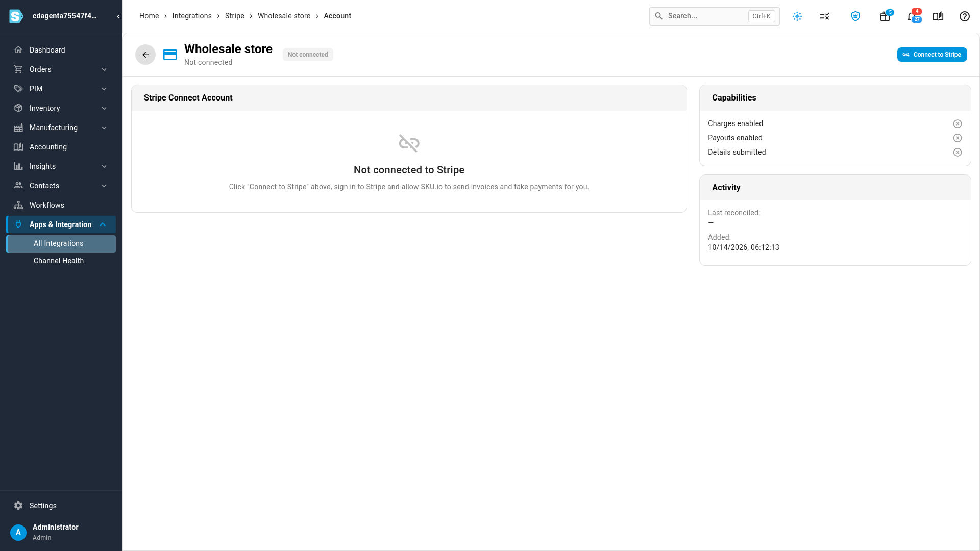Open Channel Health submenu item
This screenshot has width=980, height=551.
tap(61, 261)
